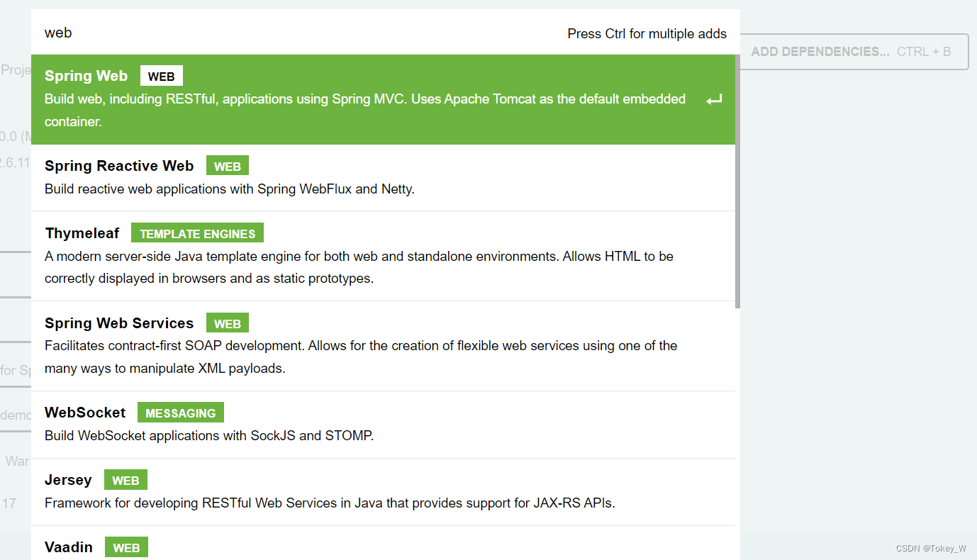This screenshot has height=560, width=977.
Task: Click the enter-arrow icon on Spring Web row
Action: 713,99
